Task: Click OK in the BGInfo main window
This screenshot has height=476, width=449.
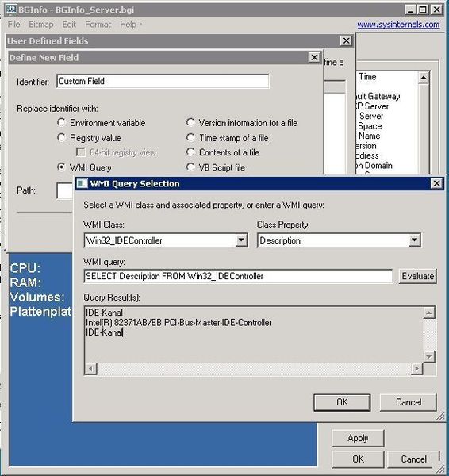Action: pyautogui.click(x=358, y=459)
